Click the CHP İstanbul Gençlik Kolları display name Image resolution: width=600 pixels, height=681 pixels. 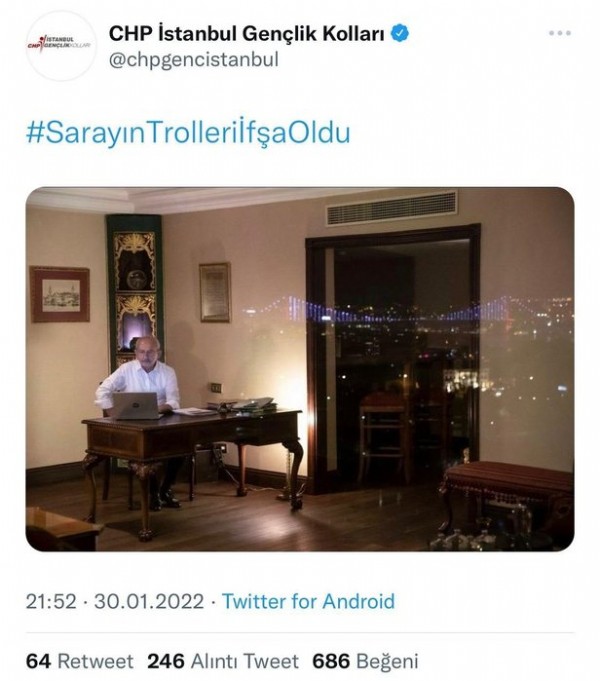click(x=246, y=34)
